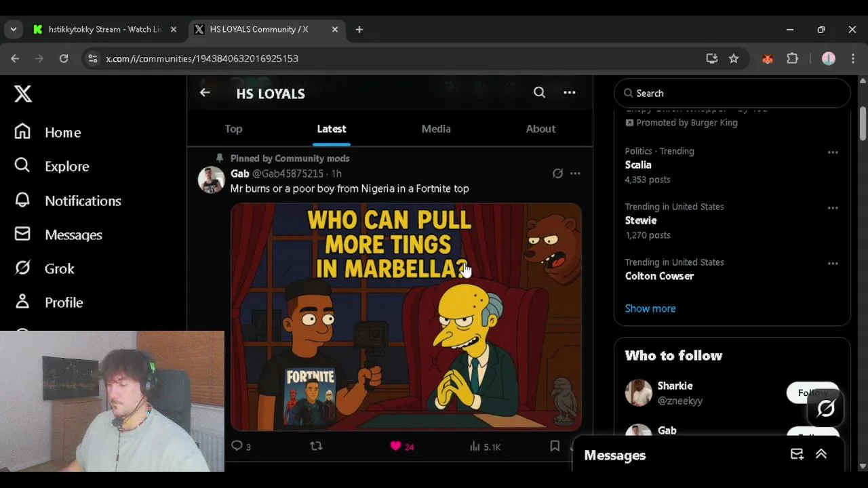Open post timestamp 1h

point(336,174)
